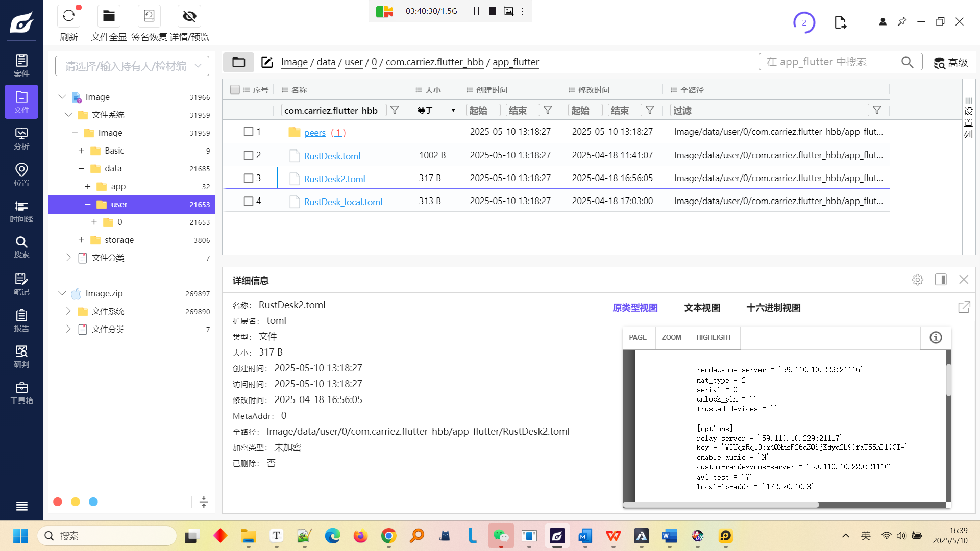Open the PAGE viewer menu
This screenshot has width=980, height=551.
pos(638,337)
